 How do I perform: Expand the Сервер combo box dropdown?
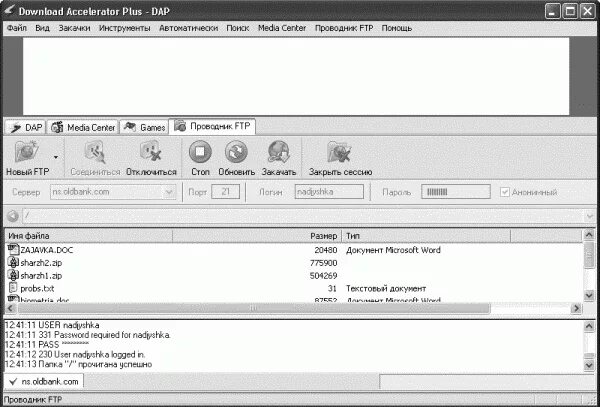point(170,192)
